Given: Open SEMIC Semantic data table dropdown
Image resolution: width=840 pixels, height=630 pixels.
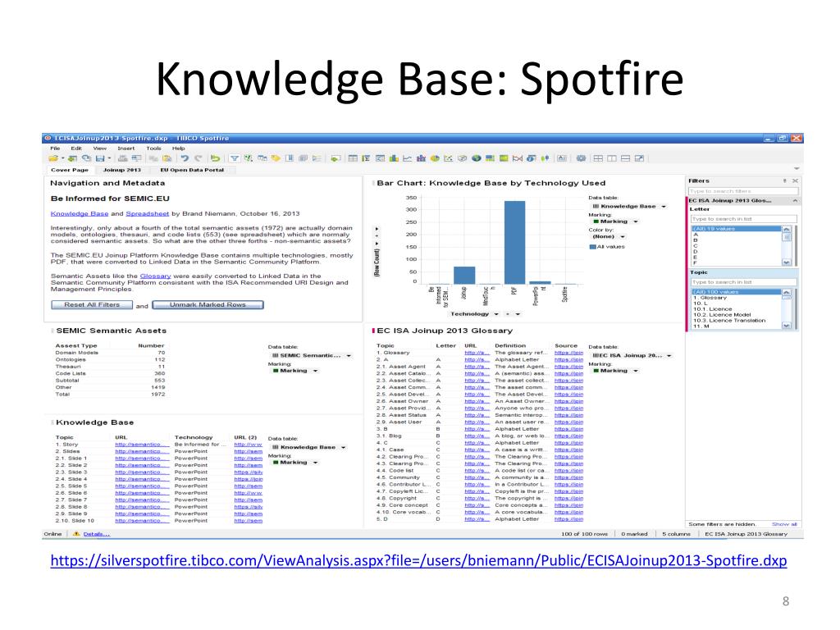Looking at the screenshot, I should [349, 355].
